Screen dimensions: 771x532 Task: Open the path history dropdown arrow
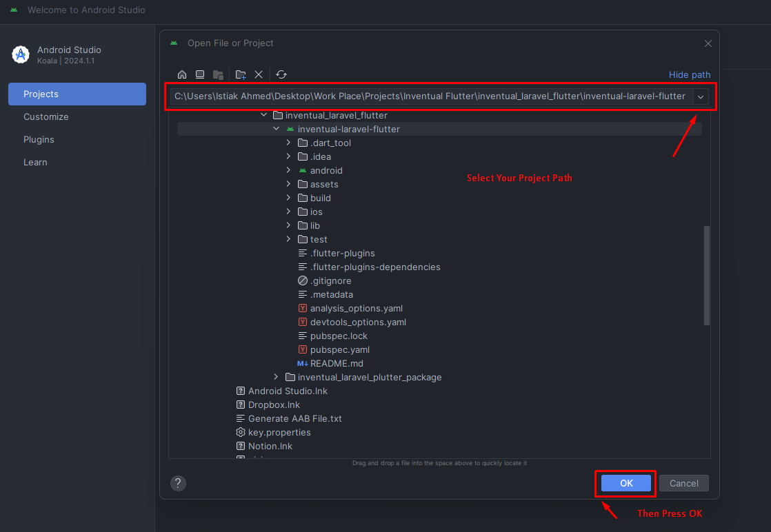click(701, 96)
